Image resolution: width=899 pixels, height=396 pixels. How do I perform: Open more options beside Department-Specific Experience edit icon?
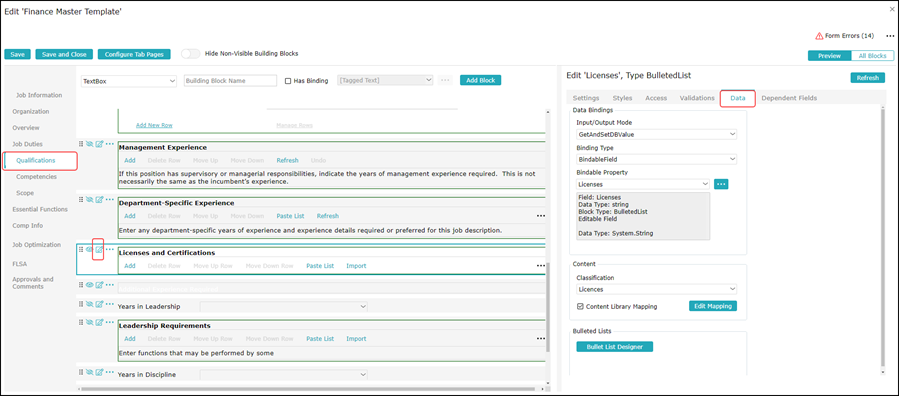(110, 199)
